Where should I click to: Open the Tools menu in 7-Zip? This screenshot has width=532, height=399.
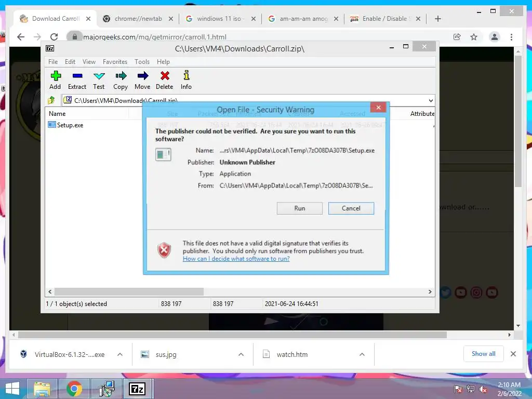coord(142,62)
